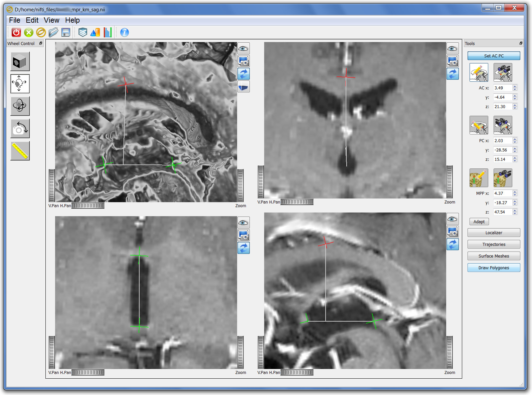Click the red power quit icon
532x395 pixels.
(x=16, y=32)
